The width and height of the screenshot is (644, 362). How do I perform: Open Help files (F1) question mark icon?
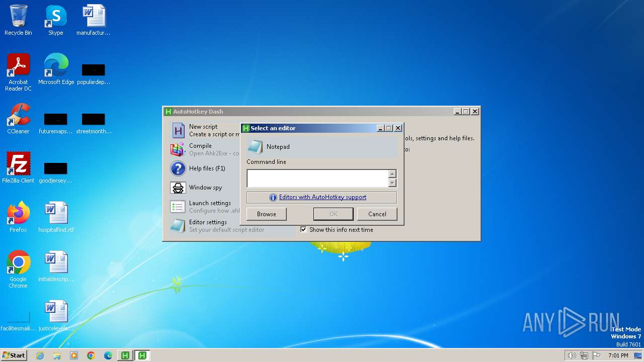(x=178, y=168)
